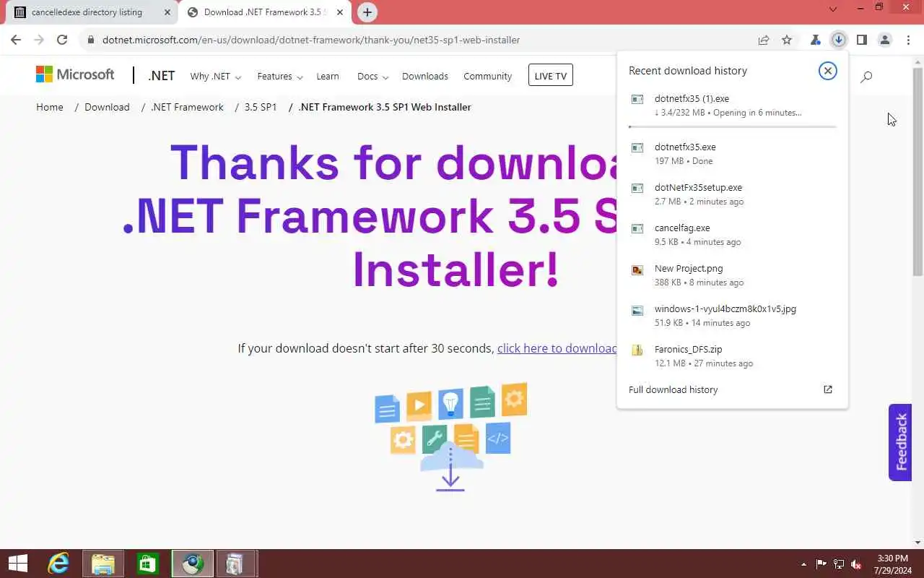The height and width of the screenshot is (578, 924).
Task: Open the site search magnifier icon
Action: (x=866, y=76)
